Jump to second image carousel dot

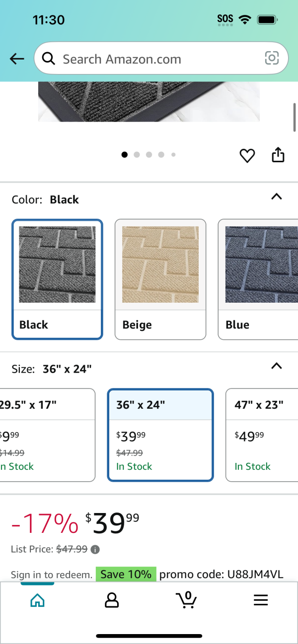(x=137, y=155)
